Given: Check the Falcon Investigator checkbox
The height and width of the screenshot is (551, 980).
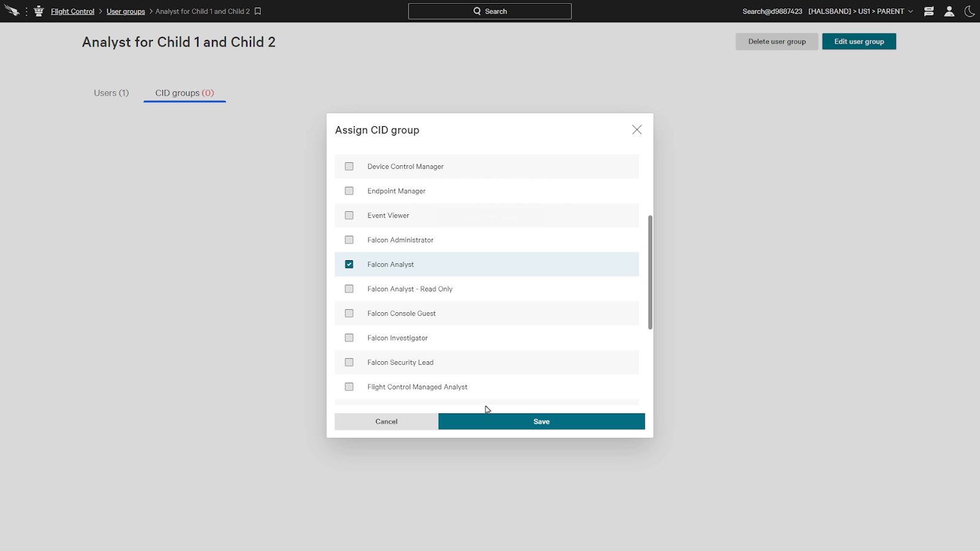Looking at the screenshot, I should click(x=349, y=338).
